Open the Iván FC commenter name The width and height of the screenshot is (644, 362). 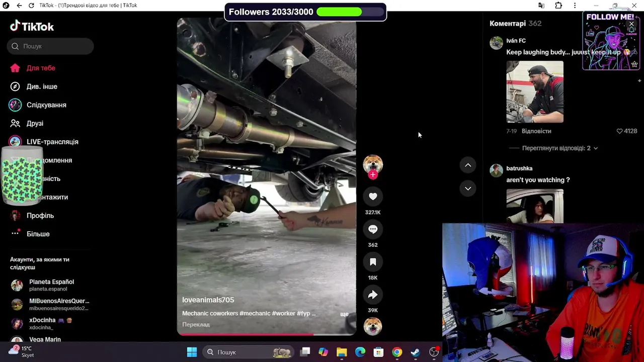(x=516, y=41)
